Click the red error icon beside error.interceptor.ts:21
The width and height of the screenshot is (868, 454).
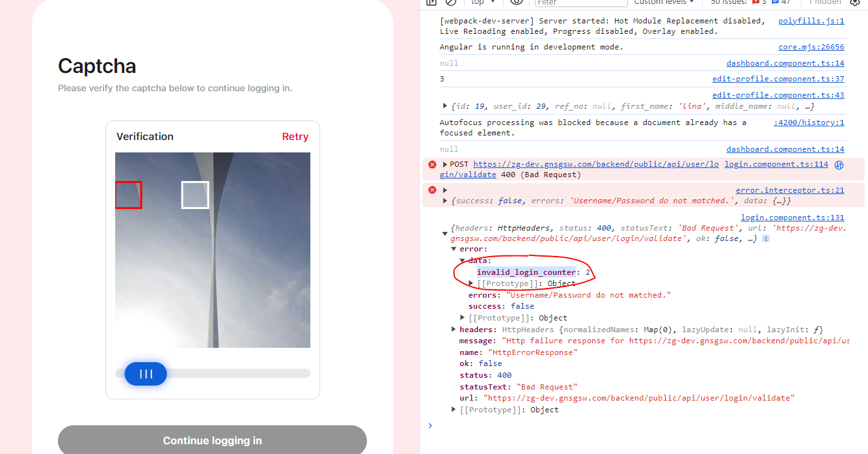point(432,190)
